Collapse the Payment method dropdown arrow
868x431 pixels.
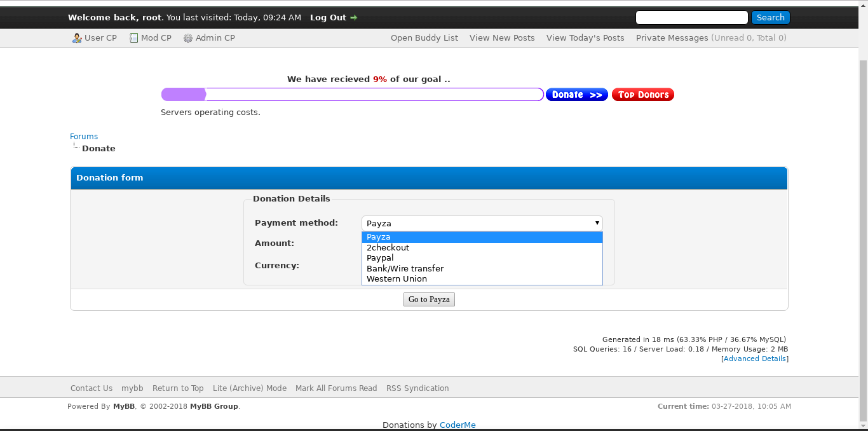(x=597, y=223)
